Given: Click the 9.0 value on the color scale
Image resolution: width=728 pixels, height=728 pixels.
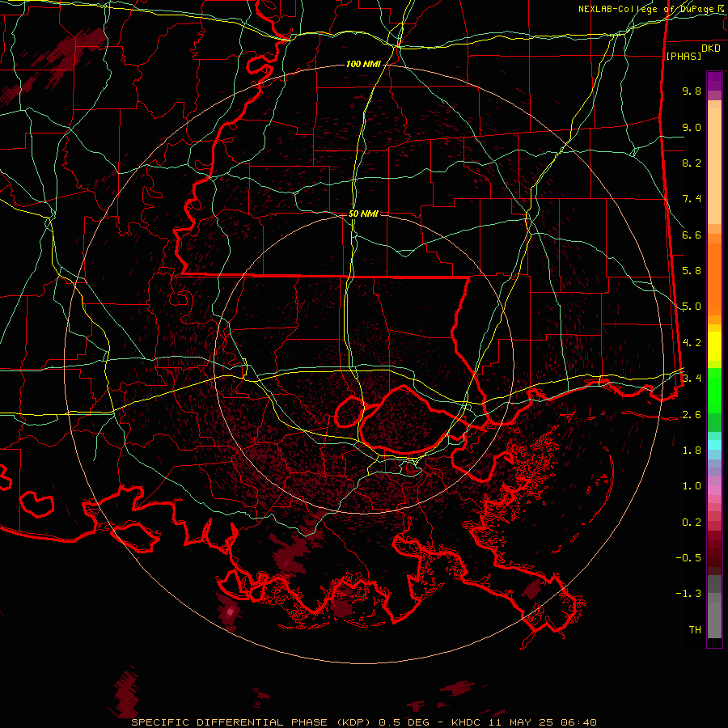Looking at the screenshot, I should [692, 127].
